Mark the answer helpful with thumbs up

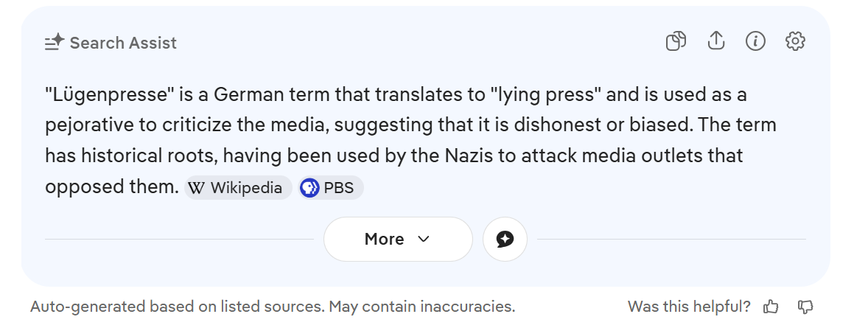[x=771, y=307]
